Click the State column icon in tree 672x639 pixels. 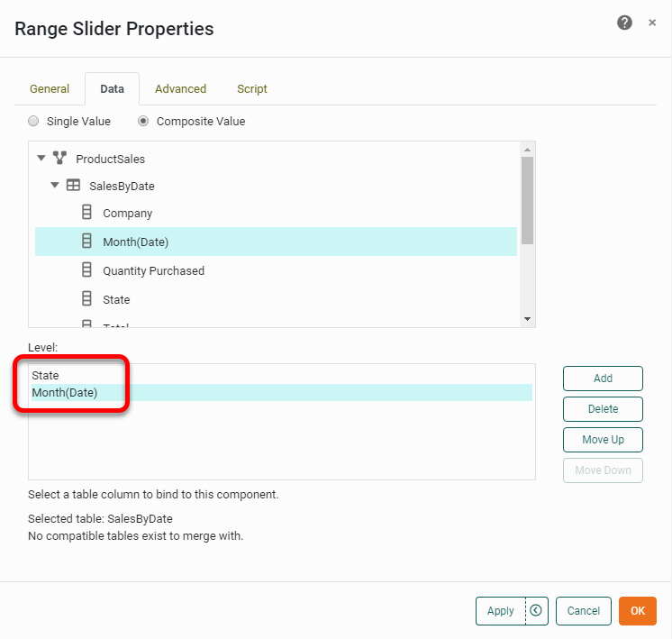click(x=87, y=299)
